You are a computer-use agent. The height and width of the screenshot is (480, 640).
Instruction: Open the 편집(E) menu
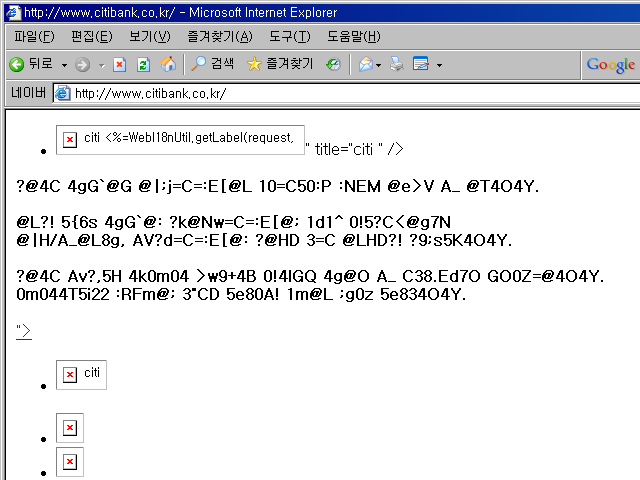coord(92,37)
